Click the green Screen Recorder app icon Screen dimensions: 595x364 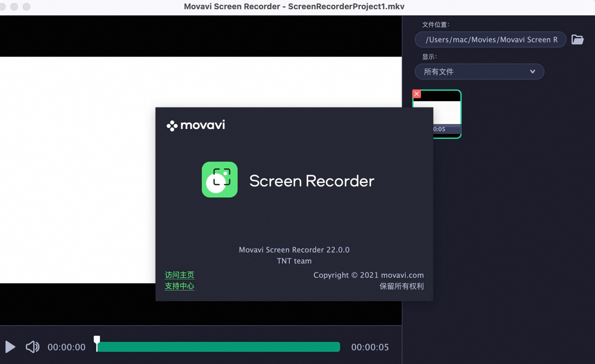coord(220,180)
